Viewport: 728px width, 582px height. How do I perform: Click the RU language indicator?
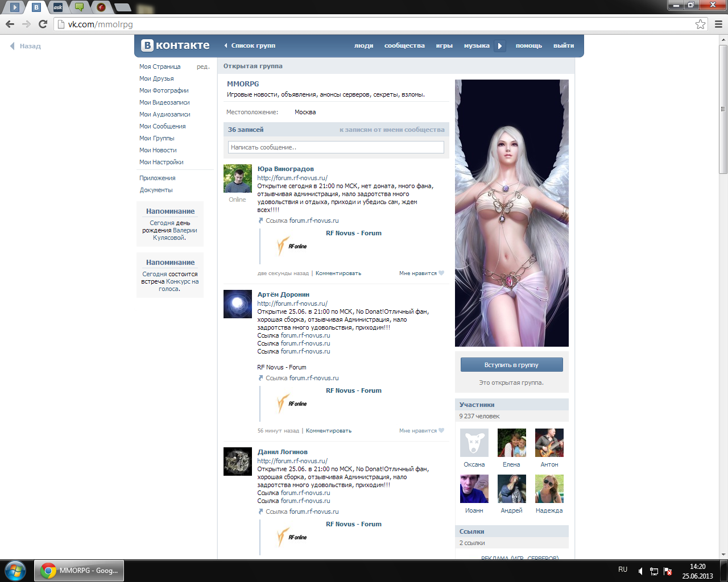(x=623, y=569)
